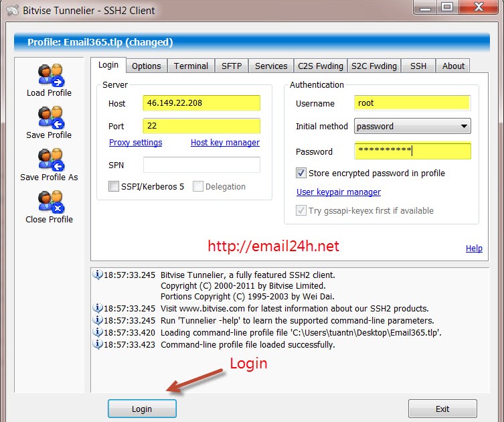Viewport: 504px width, 422px height.
Task: Open the C2S Fwding tab
Action: pyautogui.click(x=321, y=66)
